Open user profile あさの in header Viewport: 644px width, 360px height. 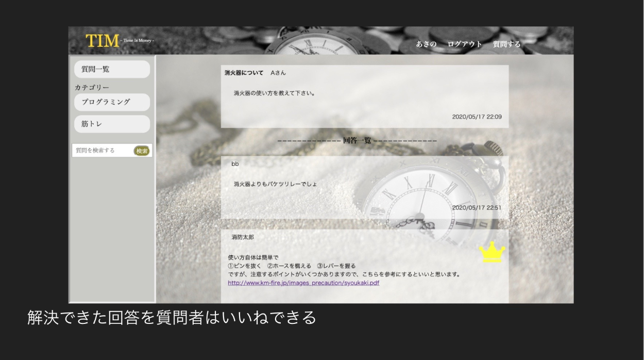coord(426,44)
